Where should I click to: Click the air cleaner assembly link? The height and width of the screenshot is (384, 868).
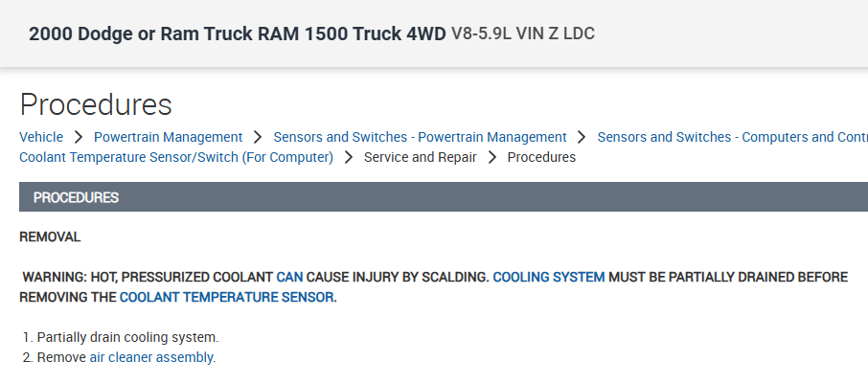coord(152,357)
